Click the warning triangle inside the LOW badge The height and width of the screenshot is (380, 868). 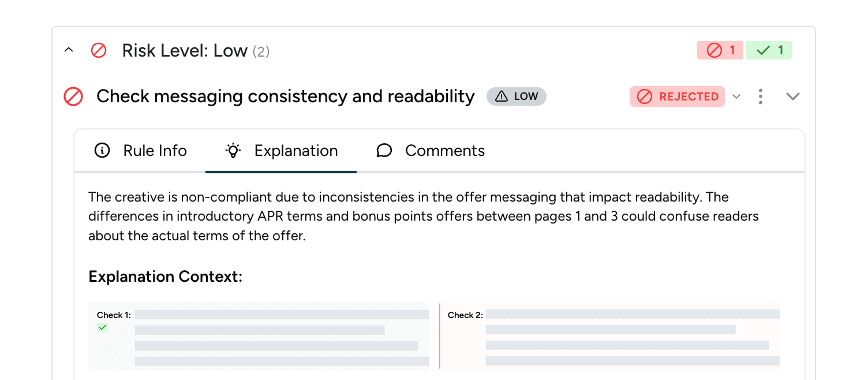click(502, 96)
